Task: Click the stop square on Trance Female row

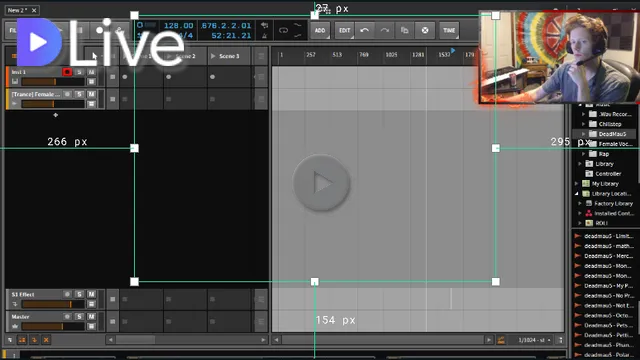Action: click(x=113, y=99)
